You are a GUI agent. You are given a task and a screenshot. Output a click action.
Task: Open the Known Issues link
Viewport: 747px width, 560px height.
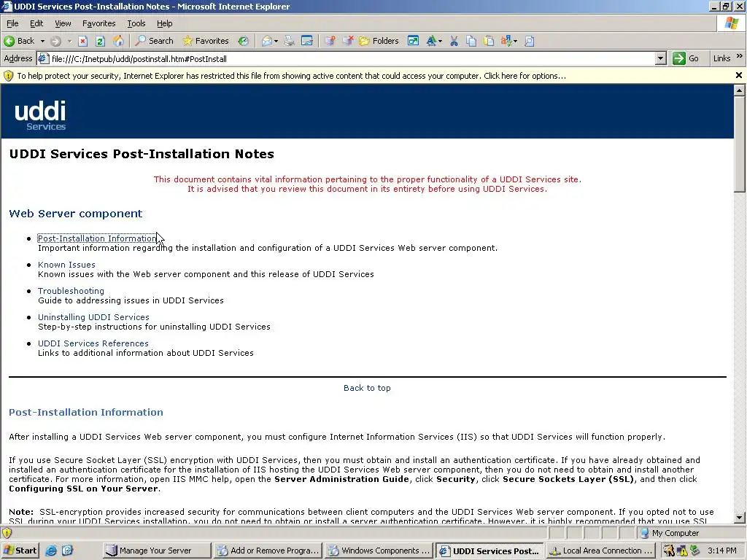pos(66,264)
